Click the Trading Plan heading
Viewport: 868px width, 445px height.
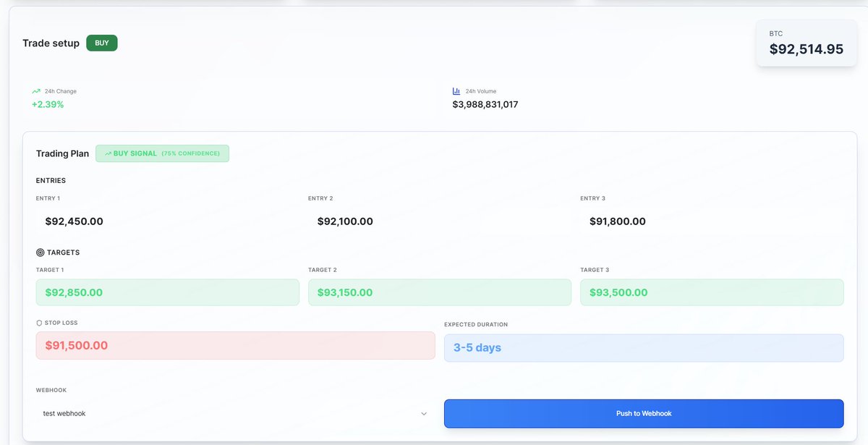pyautogui.click(x=62, y=153)
